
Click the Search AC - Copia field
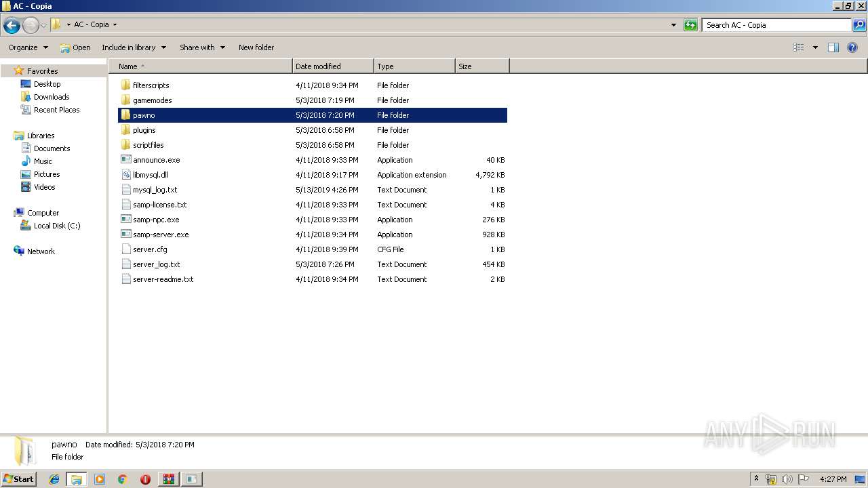pos(777,25)
